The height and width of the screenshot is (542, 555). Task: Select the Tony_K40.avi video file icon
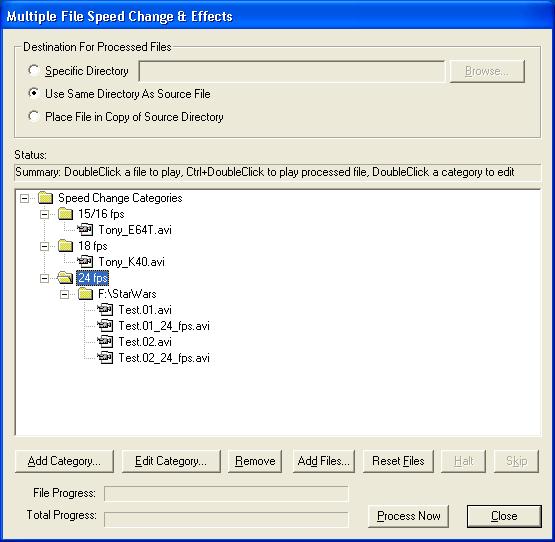point(85,262)
